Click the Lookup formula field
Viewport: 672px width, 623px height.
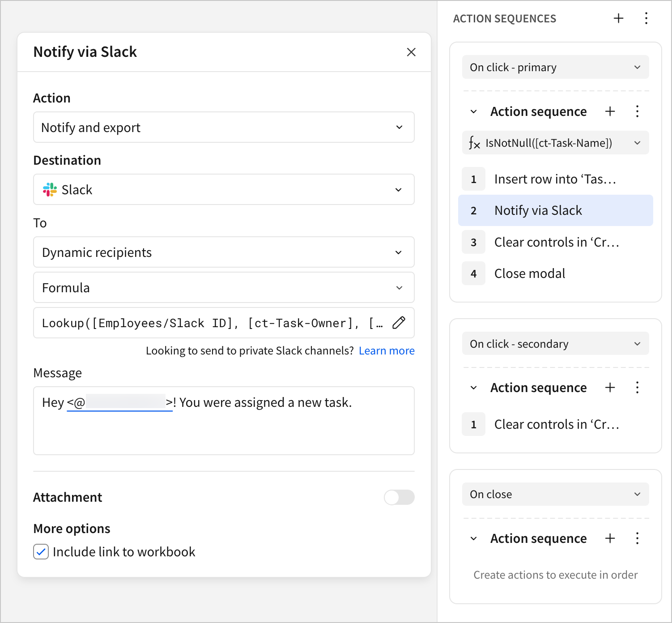(x=224, y=323)
